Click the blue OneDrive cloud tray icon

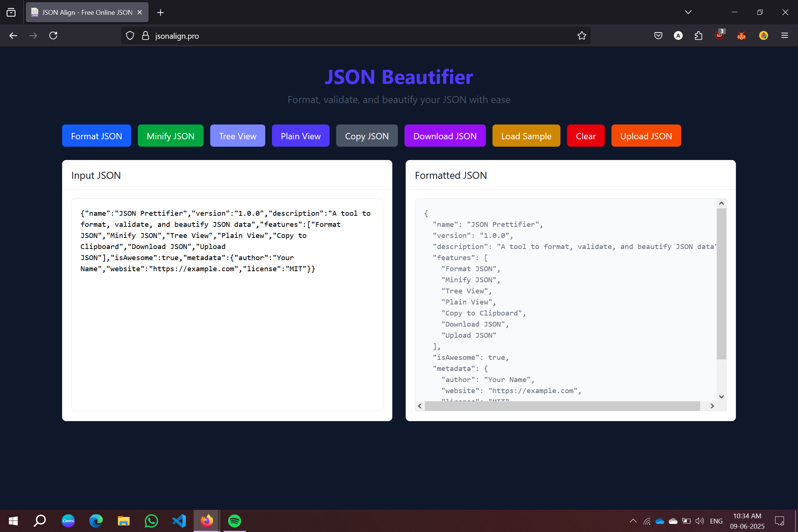(x=660, y=521)
